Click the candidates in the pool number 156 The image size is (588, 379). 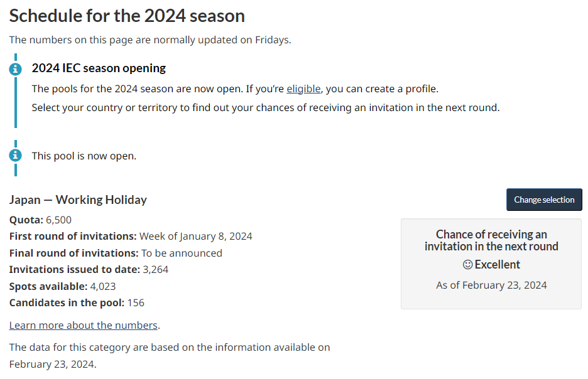coord(136,302)
